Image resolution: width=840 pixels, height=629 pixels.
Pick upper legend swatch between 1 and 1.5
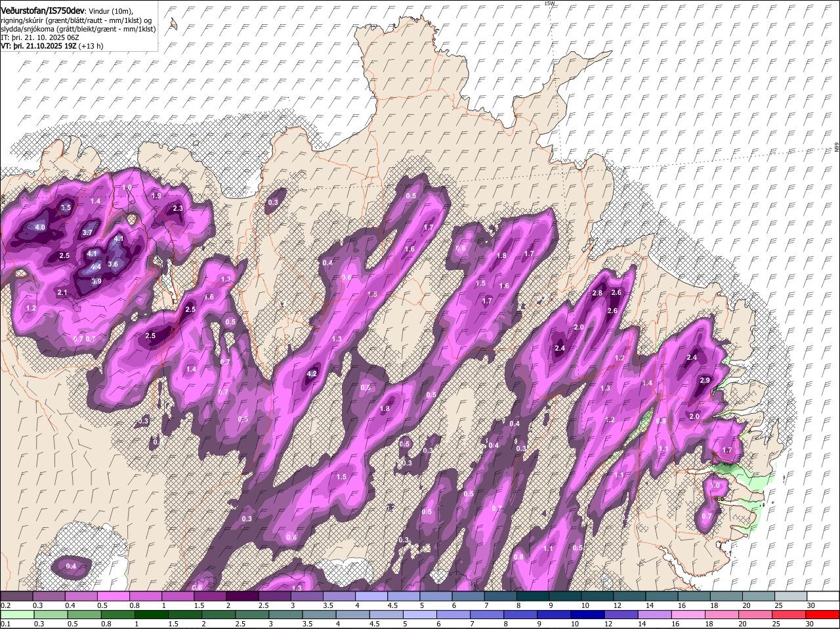pos(178,596)
